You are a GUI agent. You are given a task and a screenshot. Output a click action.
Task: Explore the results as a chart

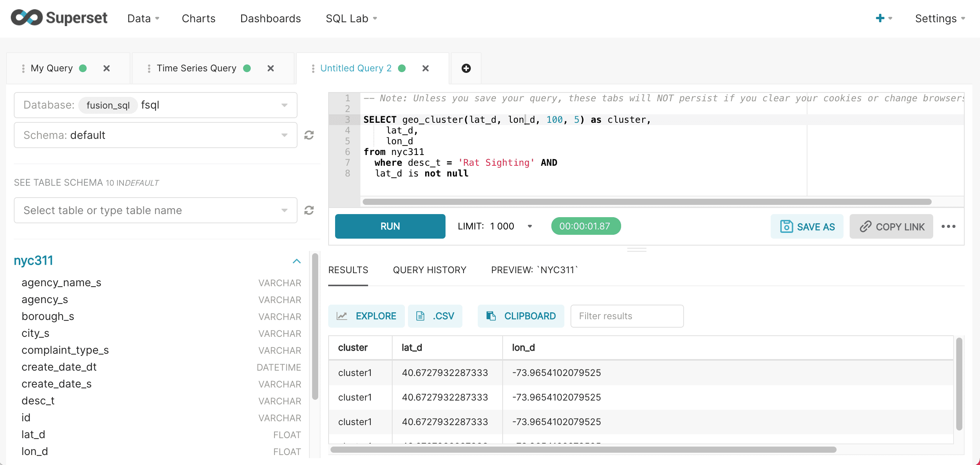[x=367, y=316]
